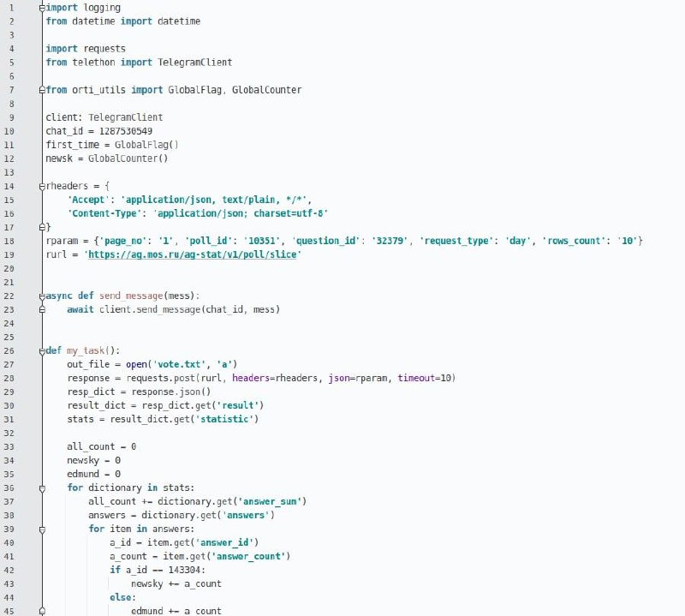Click the 'answer_count' string
685x616 pixels.
[248, 557]
